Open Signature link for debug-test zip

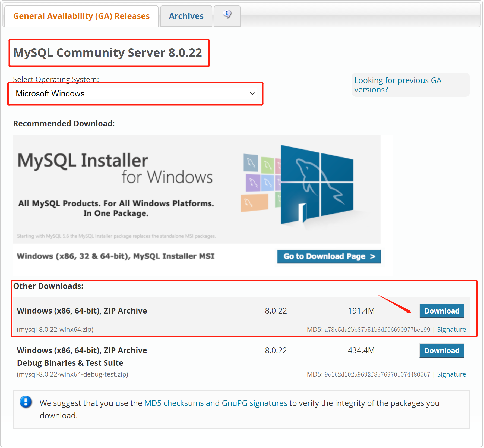coord(451,374)
